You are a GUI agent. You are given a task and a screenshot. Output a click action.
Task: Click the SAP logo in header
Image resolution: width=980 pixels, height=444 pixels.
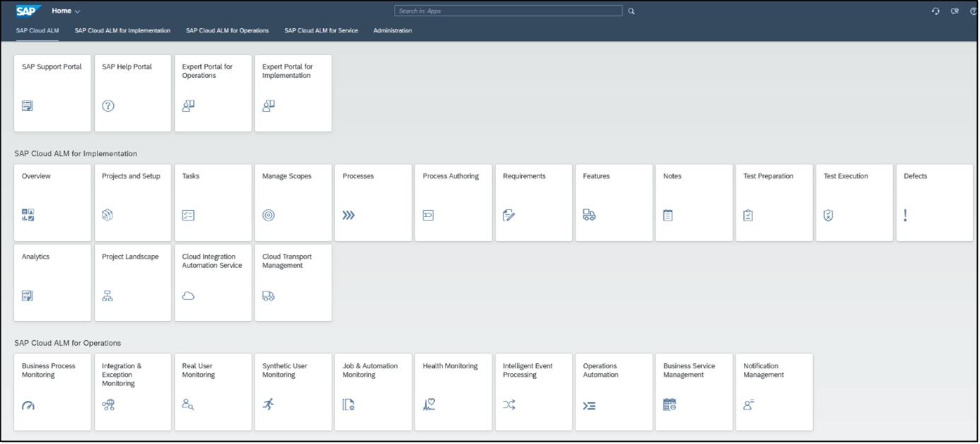click(x=29, y=11)
